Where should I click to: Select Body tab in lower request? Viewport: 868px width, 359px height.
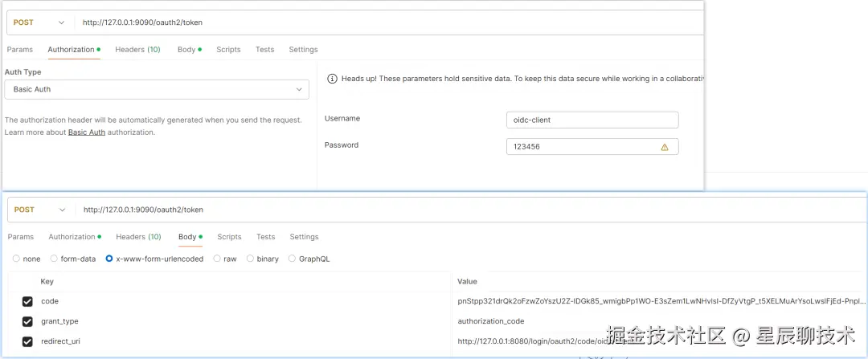pyautogui.click(x=190, y=237)
